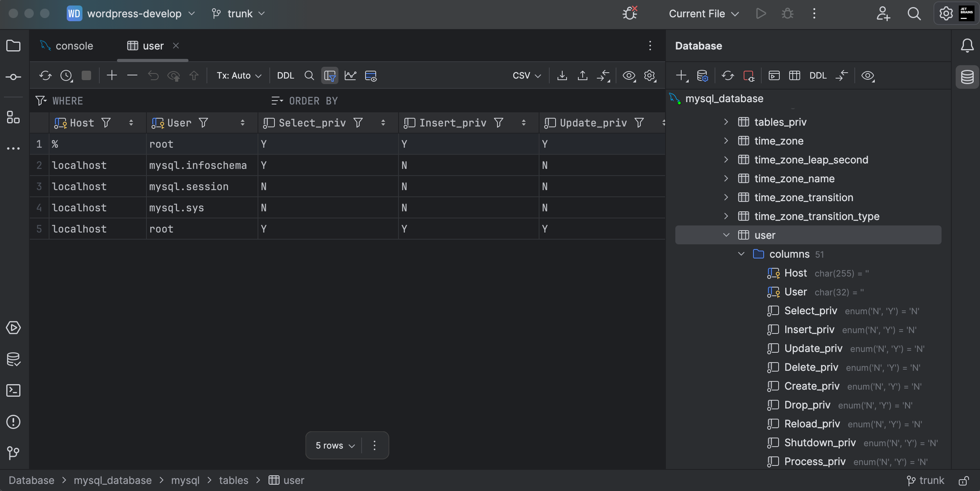Screen dimensions: 980x491
Task: Add a new row with plus icon
Action: coord(112,75)
